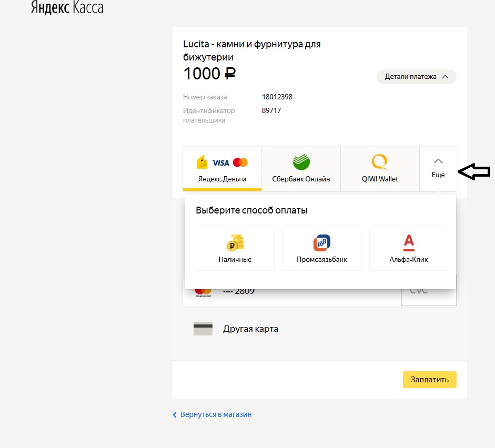Image resolution: width=495 pixels, height=448 pixels.
Task: Choose Альфа-Клик payment option
Action: (409, 249)
